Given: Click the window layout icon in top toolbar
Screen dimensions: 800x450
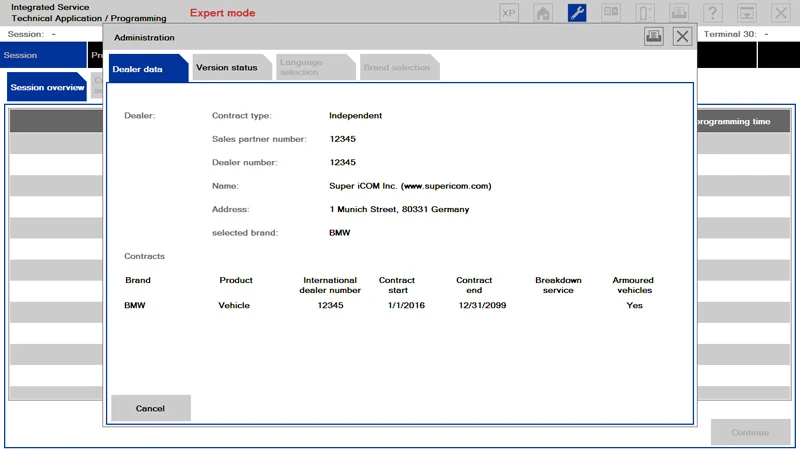Looking at the screenshot, I should tap(611, 13).
